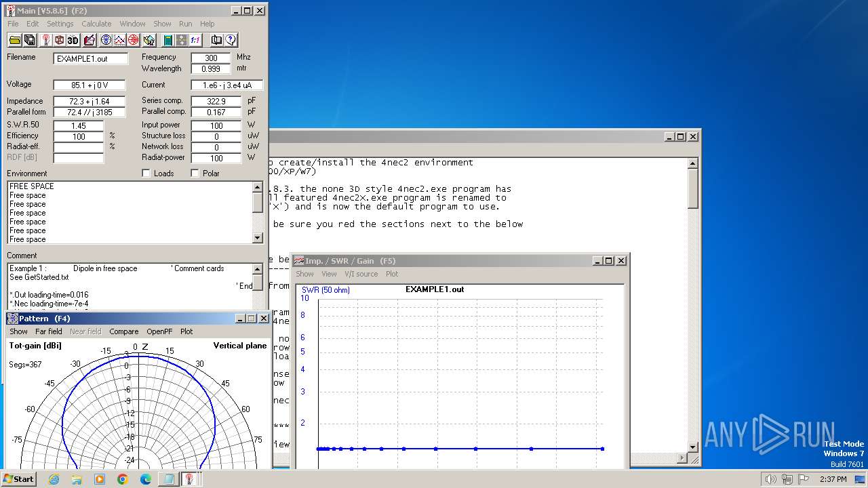
Task: Click the S.W.R.50 value field
Action: 78,125
